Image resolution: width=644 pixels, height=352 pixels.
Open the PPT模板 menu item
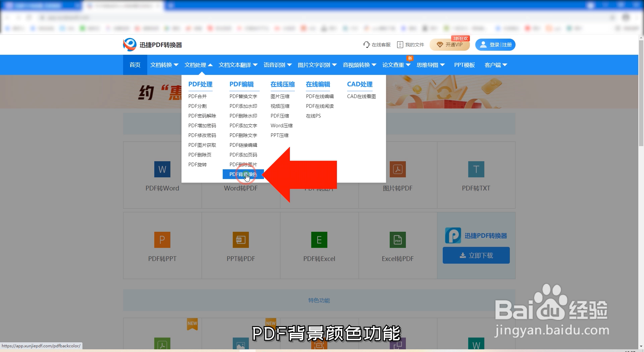465,65
